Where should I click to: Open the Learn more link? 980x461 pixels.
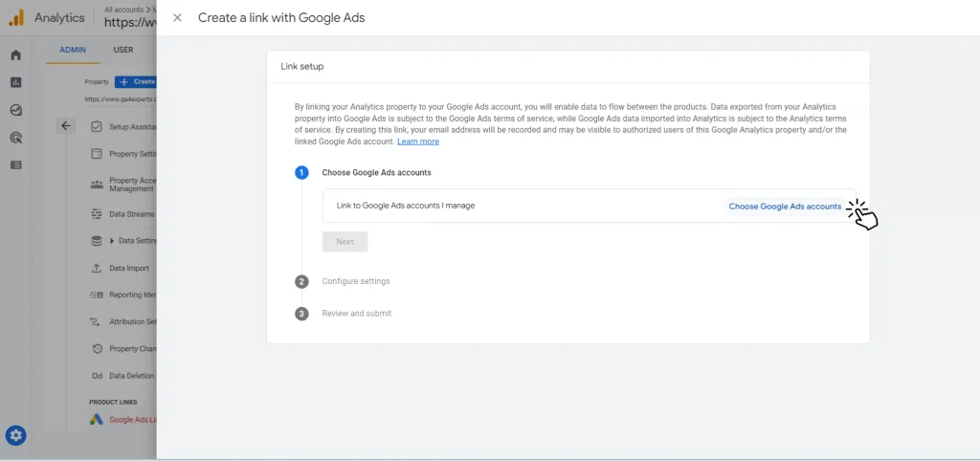pos(418,142)
